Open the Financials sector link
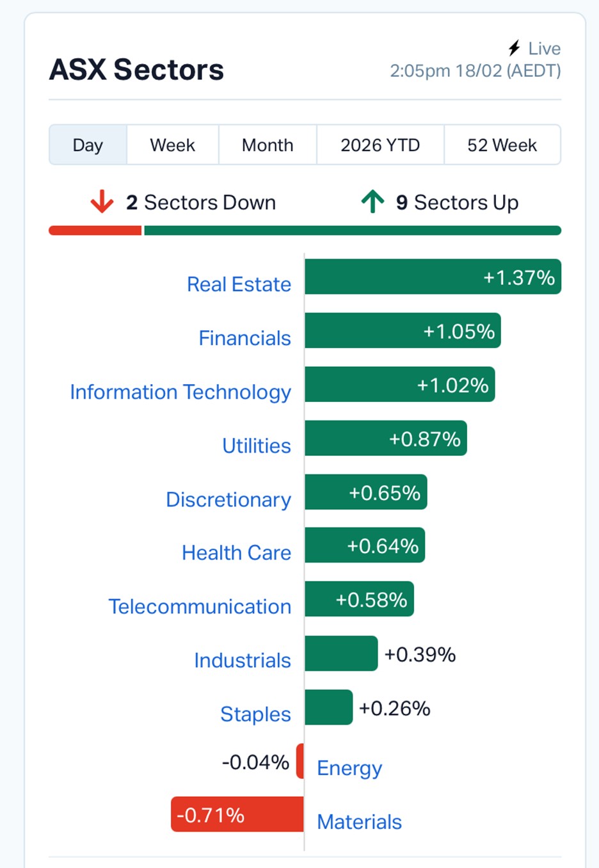 tap(244, 338)
